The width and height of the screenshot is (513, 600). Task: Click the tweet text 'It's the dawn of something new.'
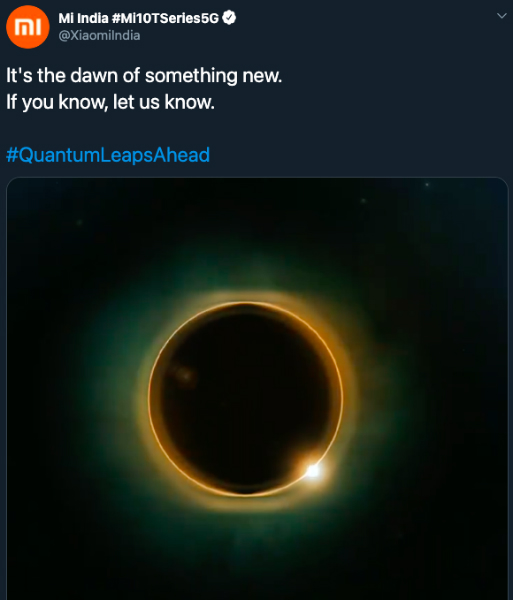pos(144,75)
